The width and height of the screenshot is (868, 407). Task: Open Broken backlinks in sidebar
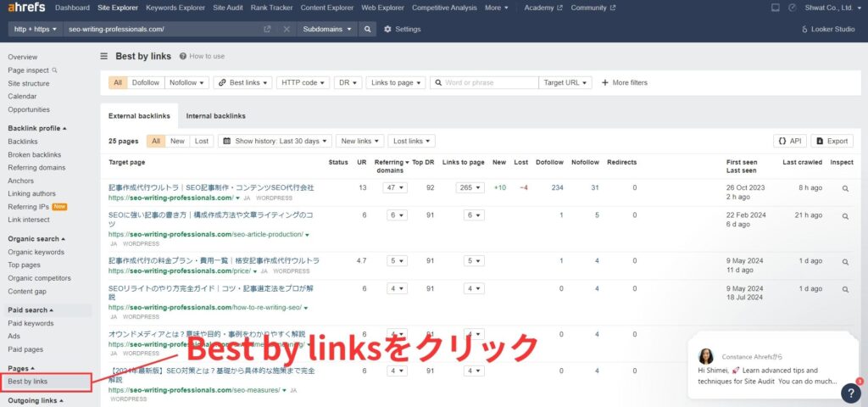point(34,154)
